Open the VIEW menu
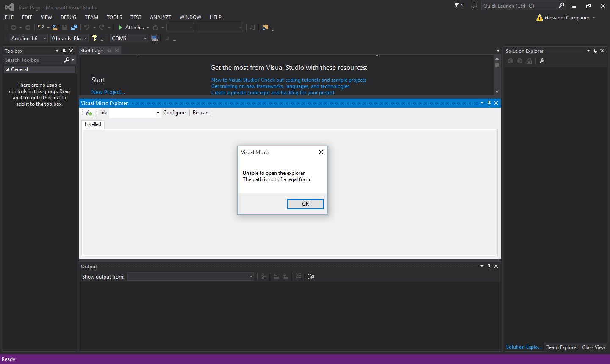Screen dimensions: 610x364 pyautogui.click(x=46, y=17)
